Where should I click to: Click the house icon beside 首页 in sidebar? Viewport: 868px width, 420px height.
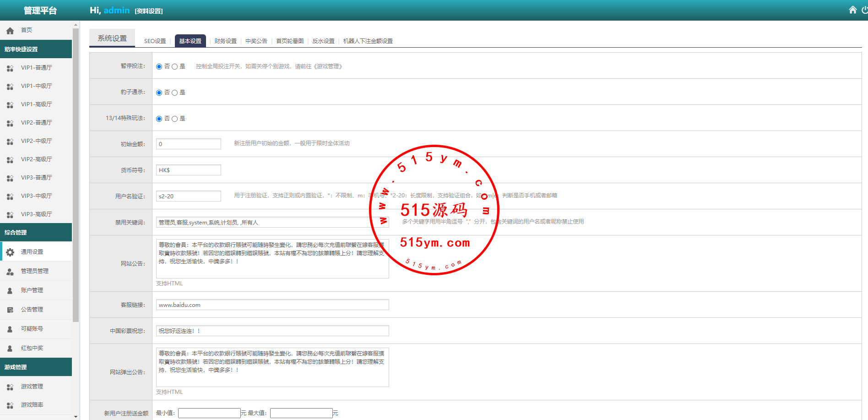tap(10, 31)
